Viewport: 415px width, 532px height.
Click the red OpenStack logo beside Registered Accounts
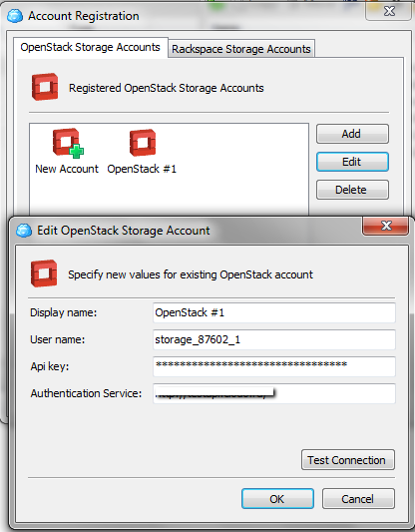click(45, 87)
